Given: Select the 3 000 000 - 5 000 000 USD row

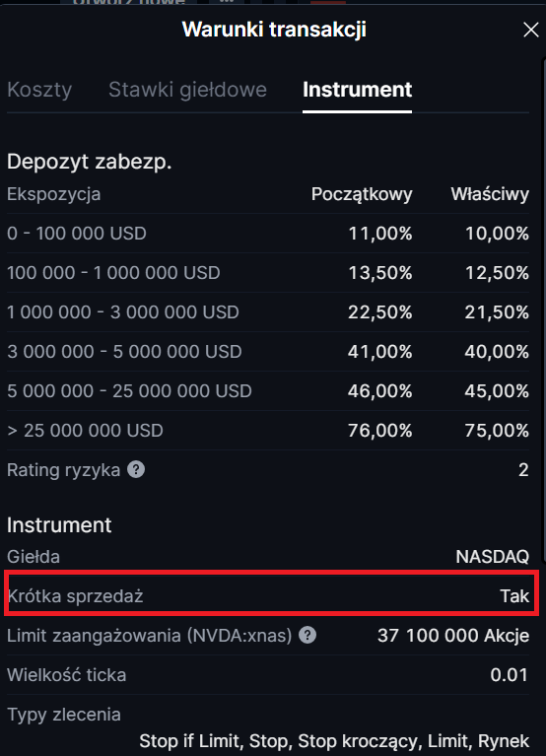Looking at the screenshot, I should 268,352.
